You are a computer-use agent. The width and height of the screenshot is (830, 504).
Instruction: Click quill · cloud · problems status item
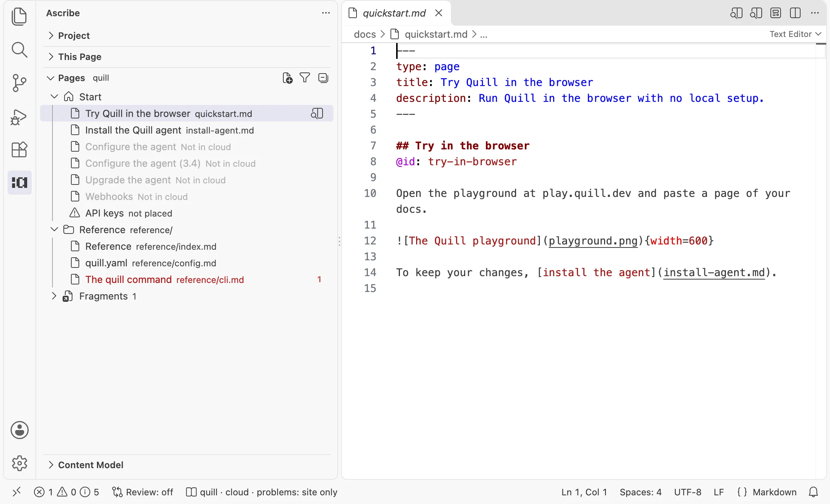point(262,492)
